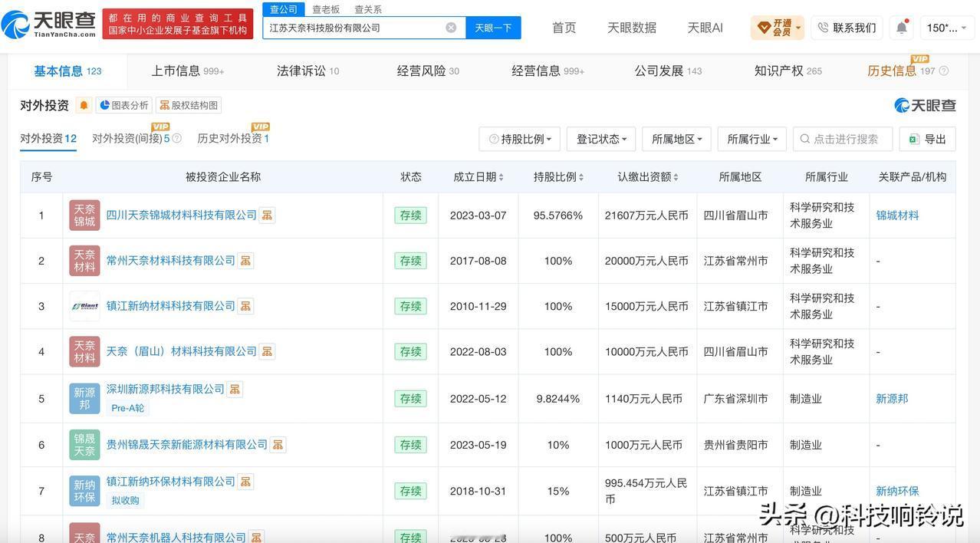Open equity structure icon for 天奈（眉山）材料科技有限公司

267,351
